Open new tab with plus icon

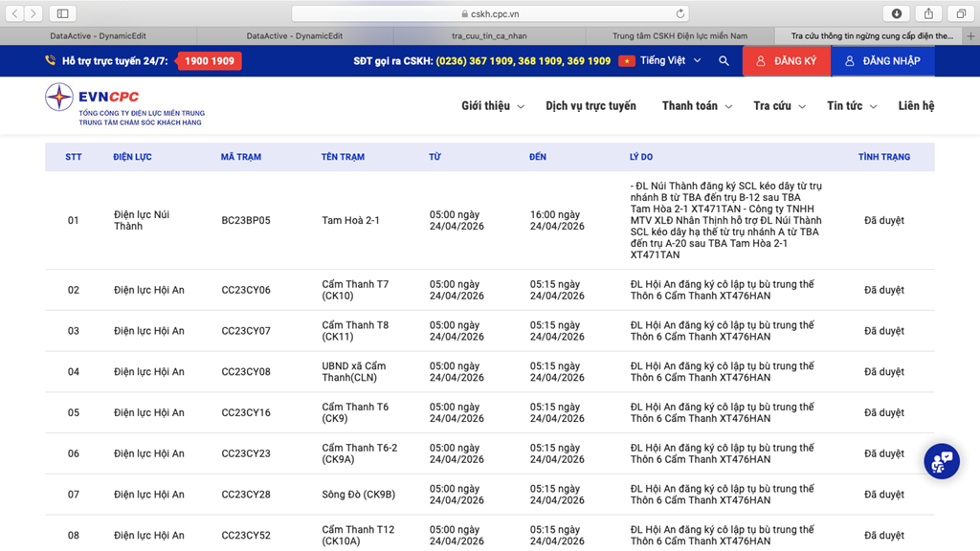click(971, 36)
